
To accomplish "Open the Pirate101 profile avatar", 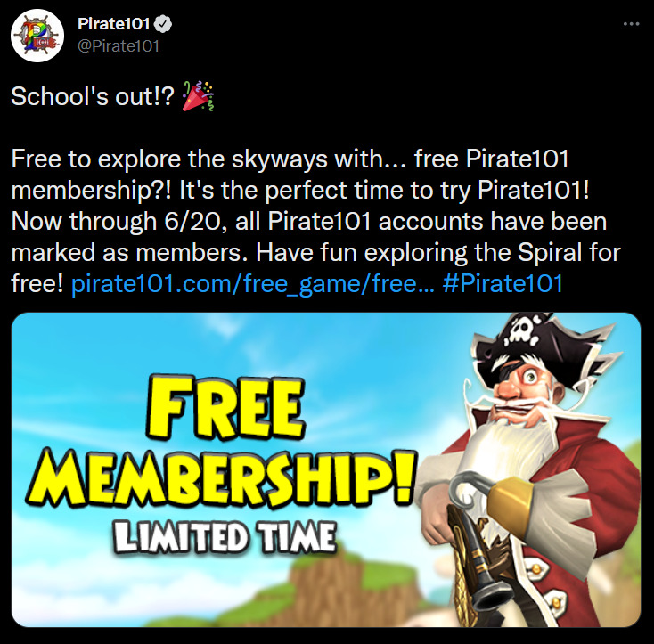I will pyautogui.click(x=37, y=36).
